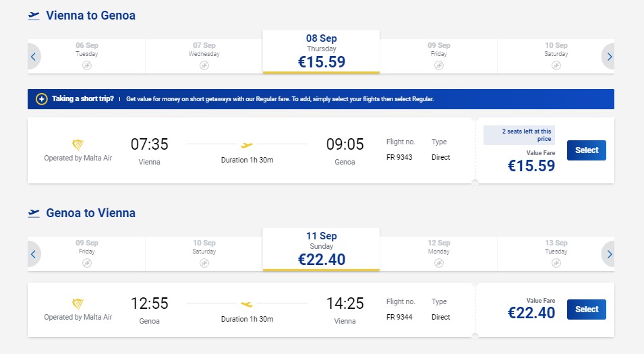
Task: Show earlier return dates with left arrow
Action: point(33,254)
